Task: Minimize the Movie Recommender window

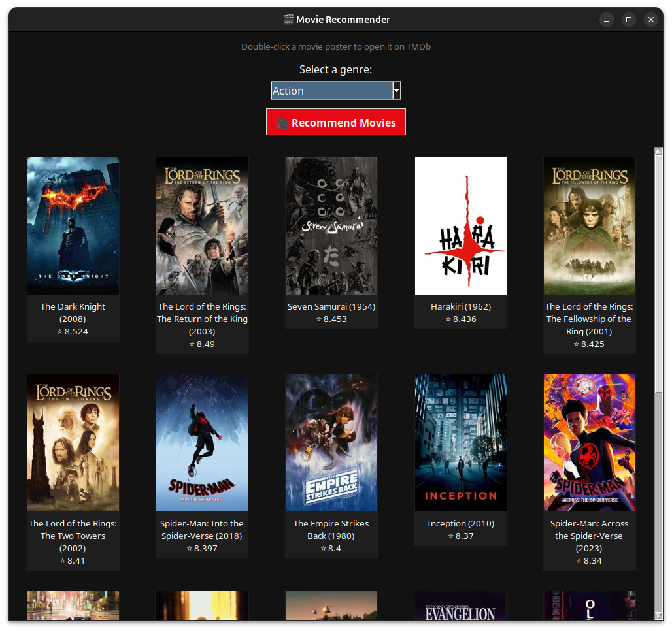Action: pos(607,20)
